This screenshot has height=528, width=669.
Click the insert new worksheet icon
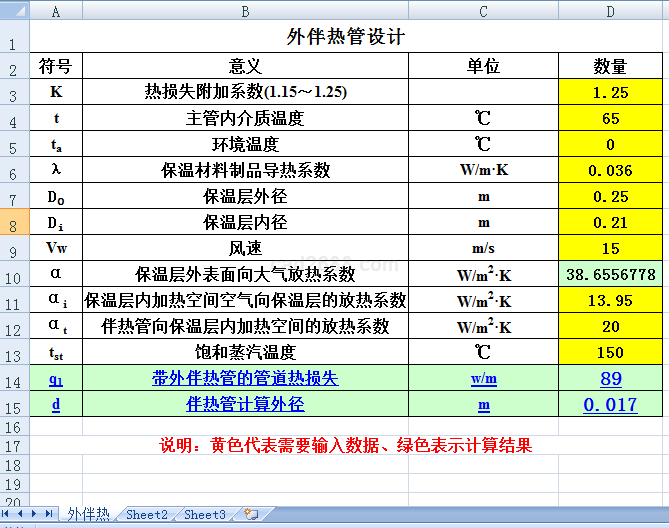pyautogui.click(x=251, y=514)
